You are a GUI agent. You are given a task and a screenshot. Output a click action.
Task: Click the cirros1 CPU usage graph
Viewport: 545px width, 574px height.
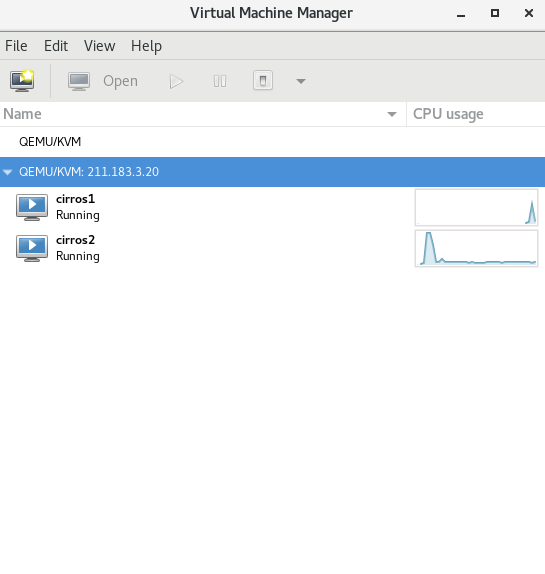click(476, 208)
